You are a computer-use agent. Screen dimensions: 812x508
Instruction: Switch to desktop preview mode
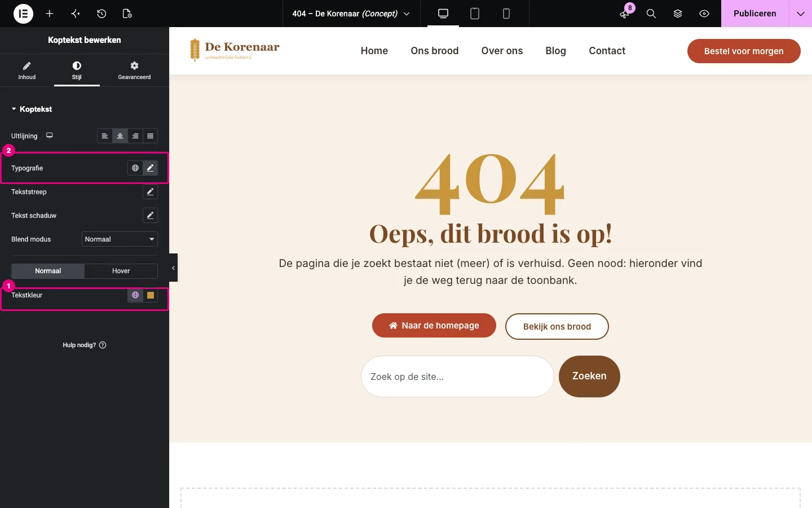tap(443, 14)
